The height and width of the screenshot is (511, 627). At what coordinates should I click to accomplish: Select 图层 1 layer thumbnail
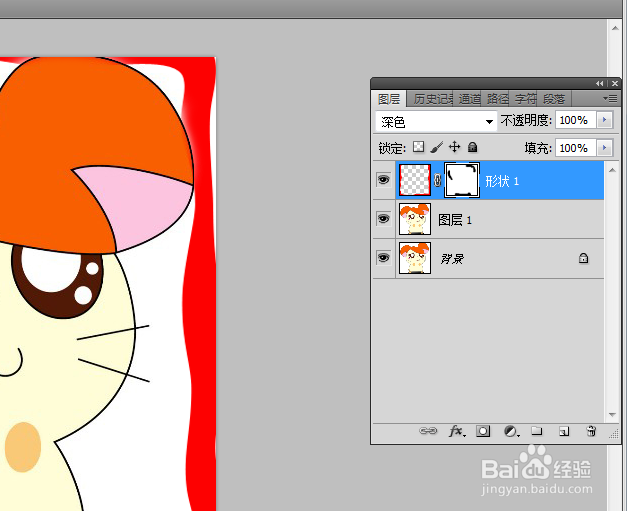coord(415,219)
